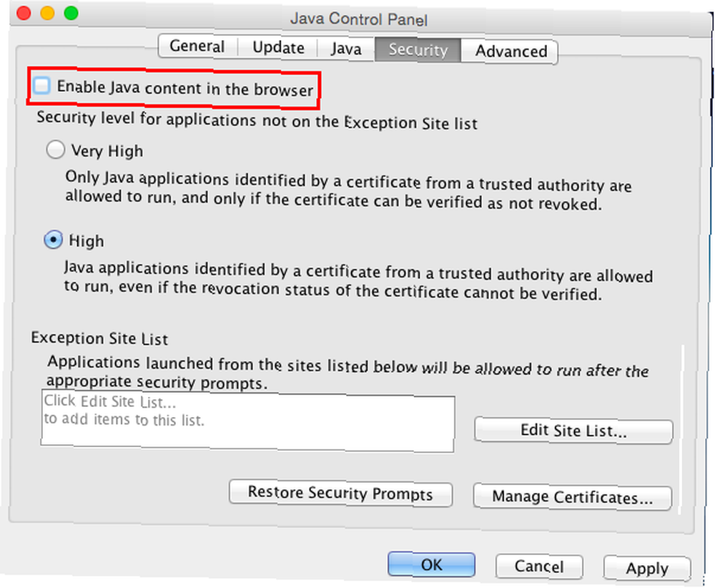Choose the High security level radio button
715x588 pixels.
54,240
